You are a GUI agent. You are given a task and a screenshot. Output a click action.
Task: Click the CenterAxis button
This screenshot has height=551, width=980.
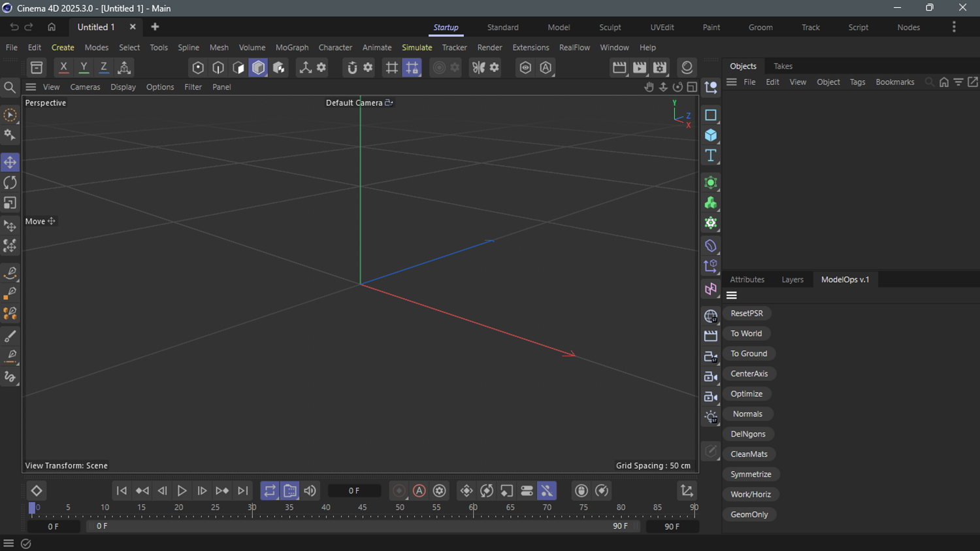click(x=749, y=374)
